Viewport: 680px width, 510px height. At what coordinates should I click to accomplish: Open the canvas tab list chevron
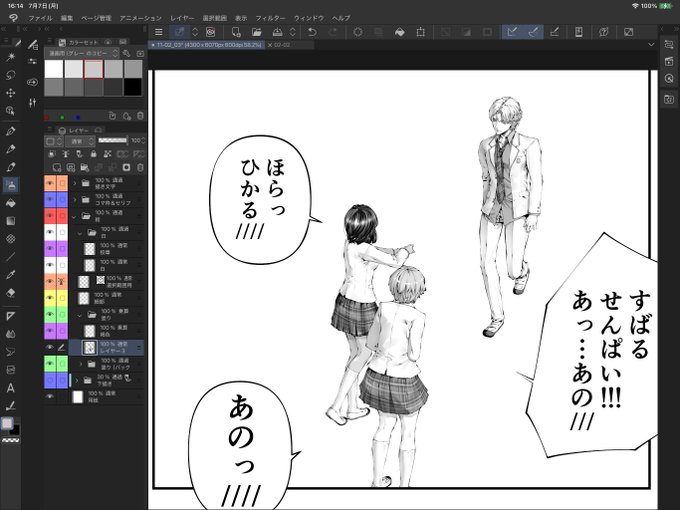651,45
